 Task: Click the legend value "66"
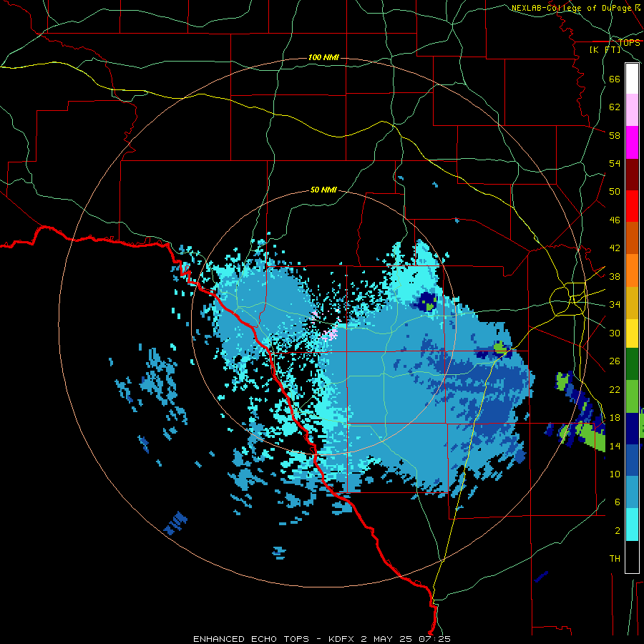coord(615,79)
